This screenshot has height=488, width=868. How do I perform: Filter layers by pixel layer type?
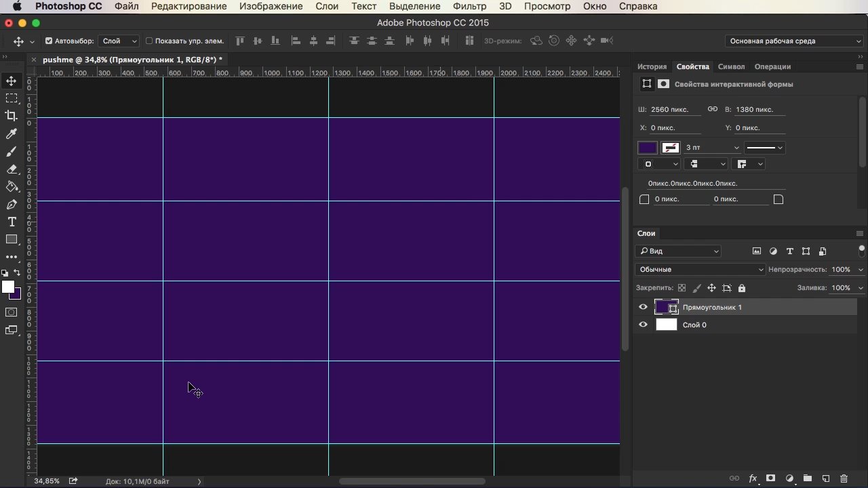tap(757, 251)
